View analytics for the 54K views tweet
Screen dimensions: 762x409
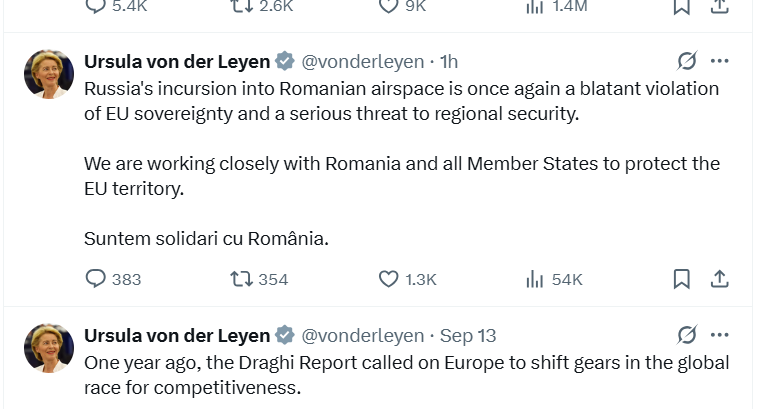point(535,279)
